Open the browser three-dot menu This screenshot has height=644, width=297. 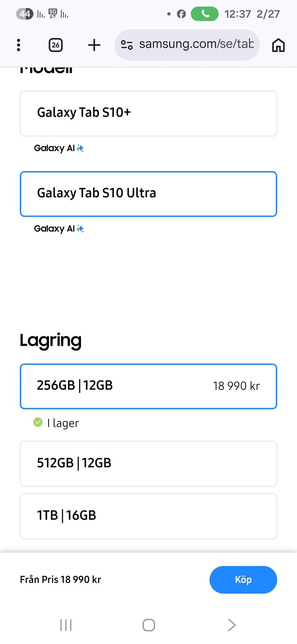point(19,45)
